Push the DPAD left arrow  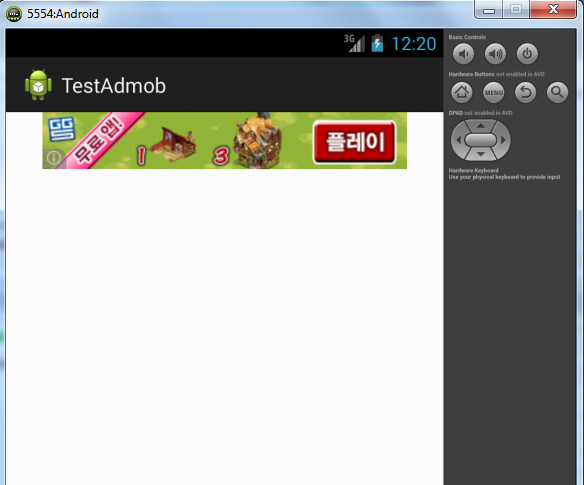pyautogui.click(x=458, y=140)
